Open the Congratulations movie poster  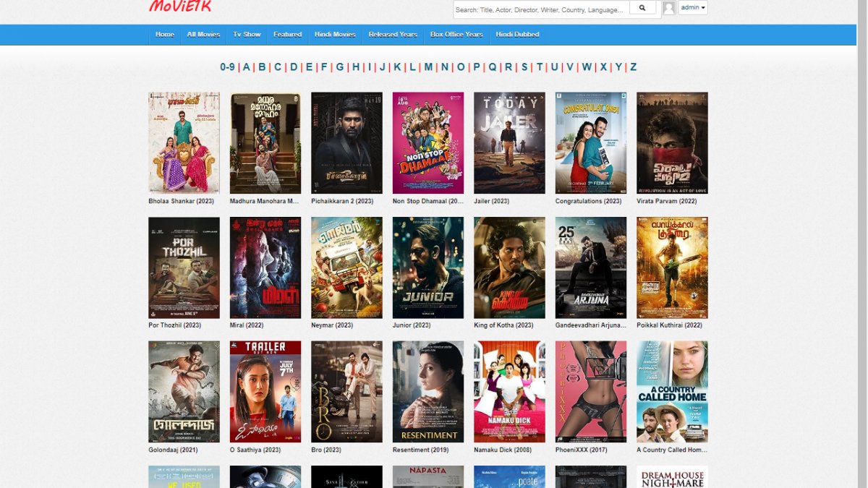(591, 142)
